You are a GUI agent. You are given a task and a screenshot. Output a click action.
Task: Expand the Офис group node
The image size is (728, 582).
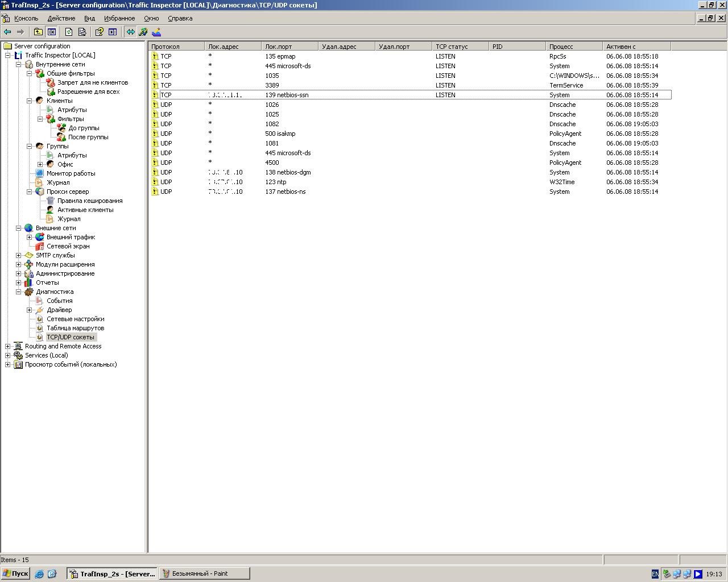click(40, 164)
